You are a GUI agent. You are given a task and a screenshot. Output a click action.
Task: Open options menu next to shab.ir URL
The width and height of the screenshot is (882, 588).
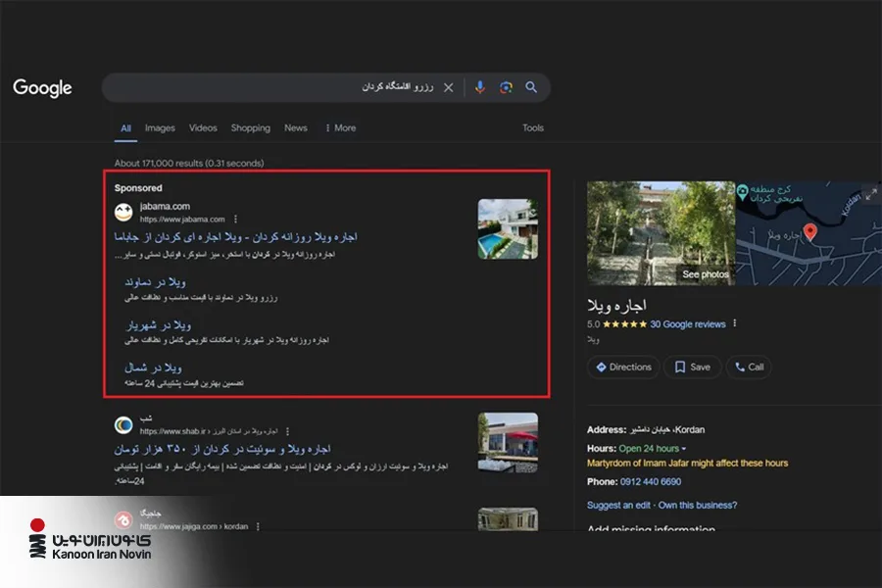287,431
